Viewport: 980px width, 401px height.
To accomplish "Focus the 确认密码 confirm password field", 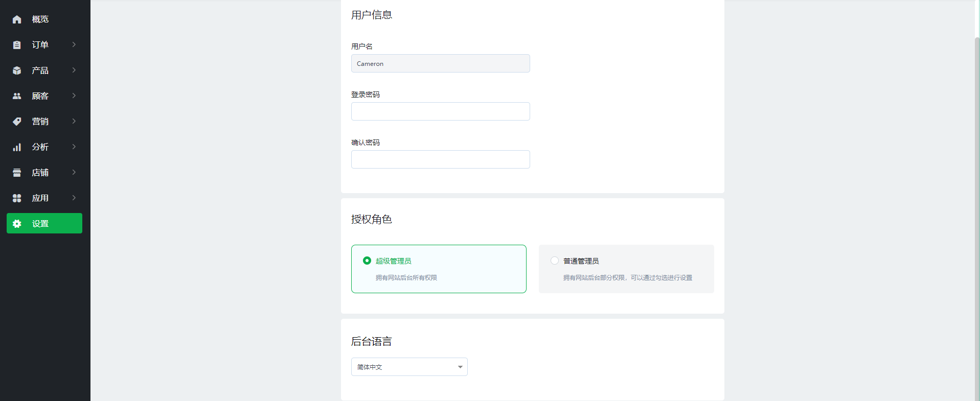I will click(441, 159).
